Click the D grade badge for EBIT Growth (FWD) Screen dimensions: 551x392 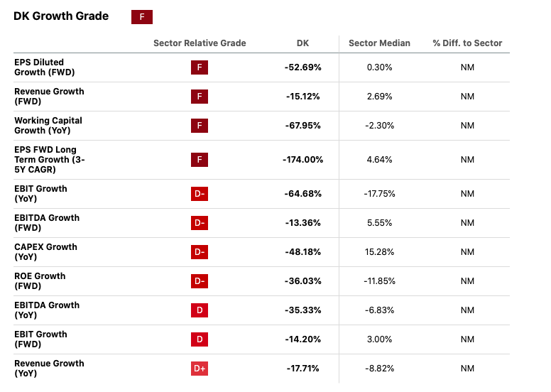coord(200,339)
